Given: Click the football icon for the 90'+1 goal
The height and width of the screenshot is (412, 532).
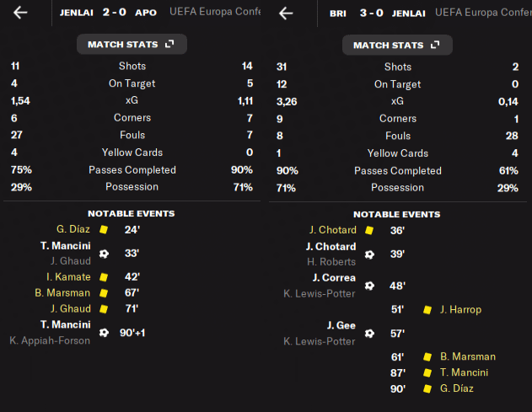Looking at the screenshot, I should [104, 333].
